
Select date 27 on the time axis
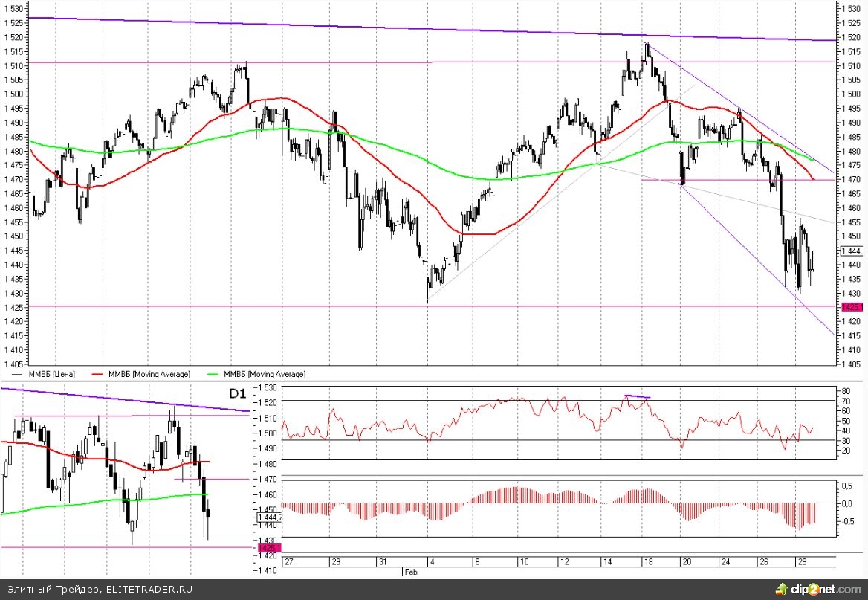[288, 561]
